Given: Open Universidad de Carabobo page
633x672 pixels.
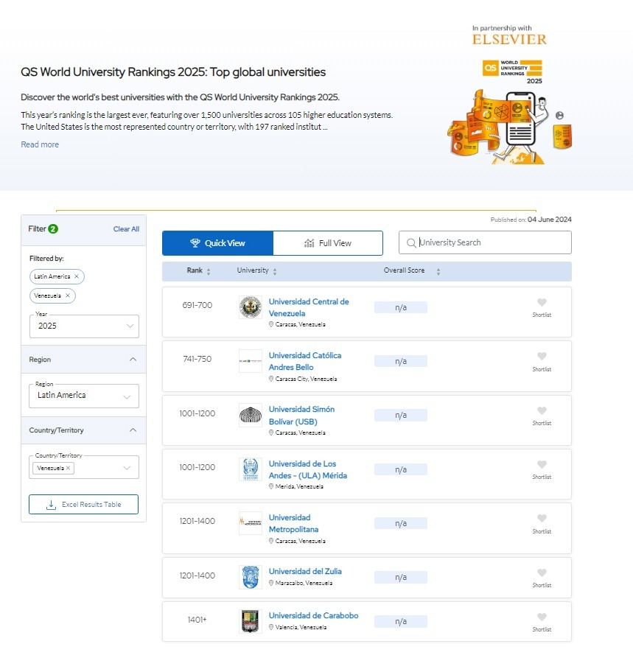Looking at the screenshot, I should tap(314, 615).
